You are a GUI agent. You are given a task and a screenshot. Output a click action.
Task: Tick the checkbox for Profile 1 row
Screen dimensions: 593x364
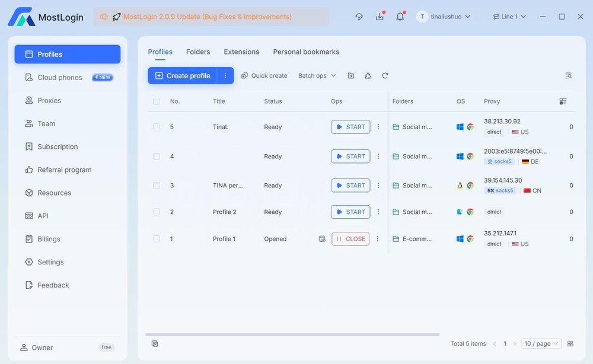pyautogui.click(x=156, y=238)
